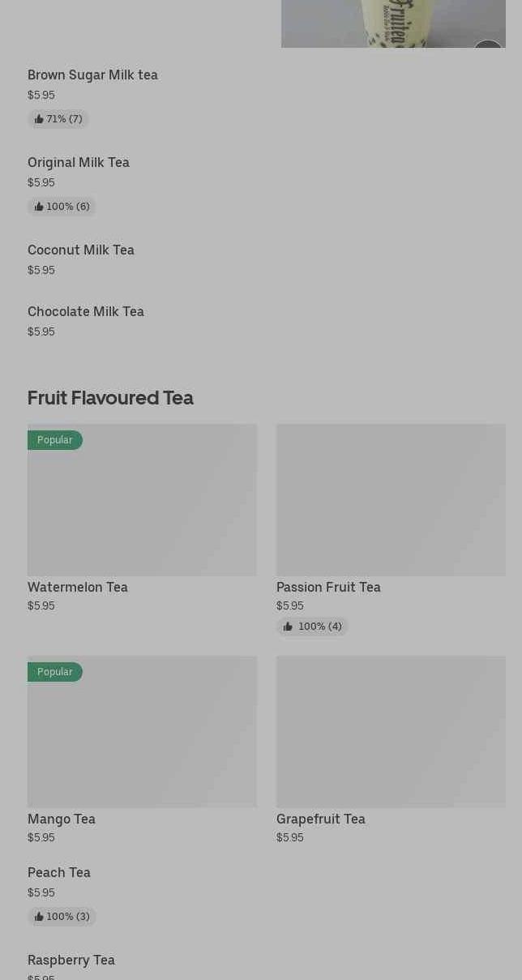The image size is (522, 980).
Task: Click thumbs-up rating icon under Passion Fruit Tea
Action: [288, 627]
